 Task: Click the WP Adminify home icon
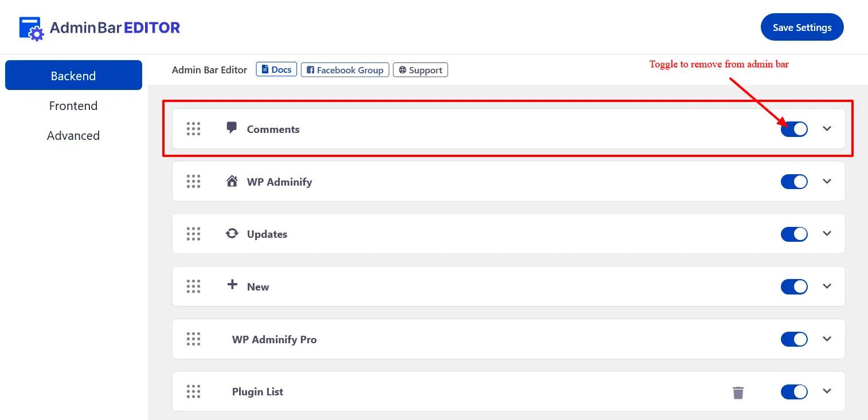tap(232, 180)
